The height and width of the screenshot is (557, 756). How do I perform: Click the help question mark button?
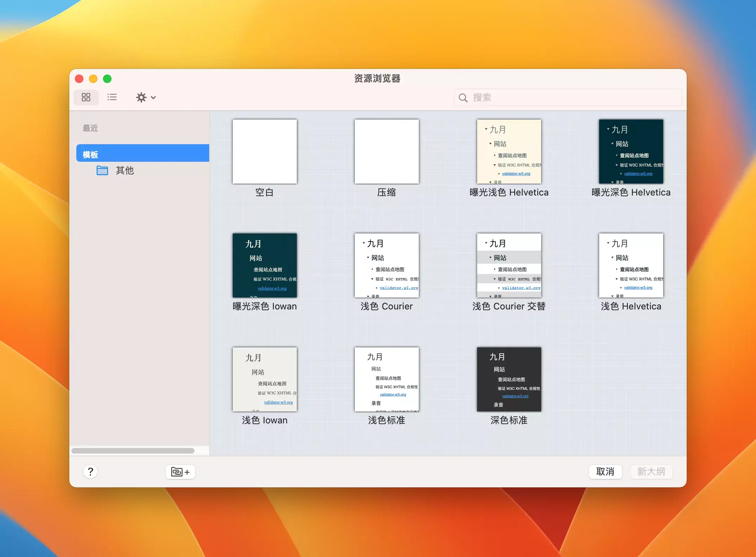click(90, 472)
